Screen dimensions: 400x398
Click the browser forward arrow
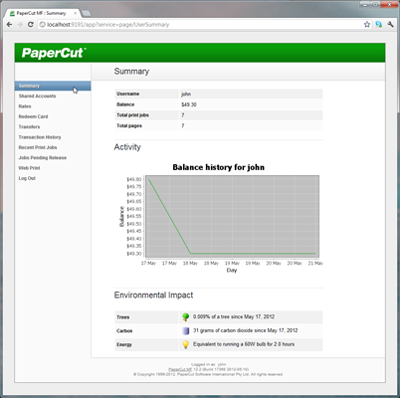tap(20, 24)
